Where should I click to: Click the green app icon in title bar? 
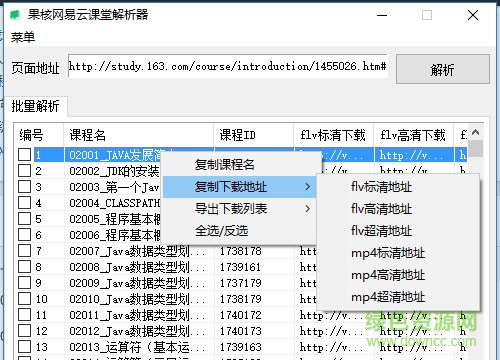coord(15,15)
